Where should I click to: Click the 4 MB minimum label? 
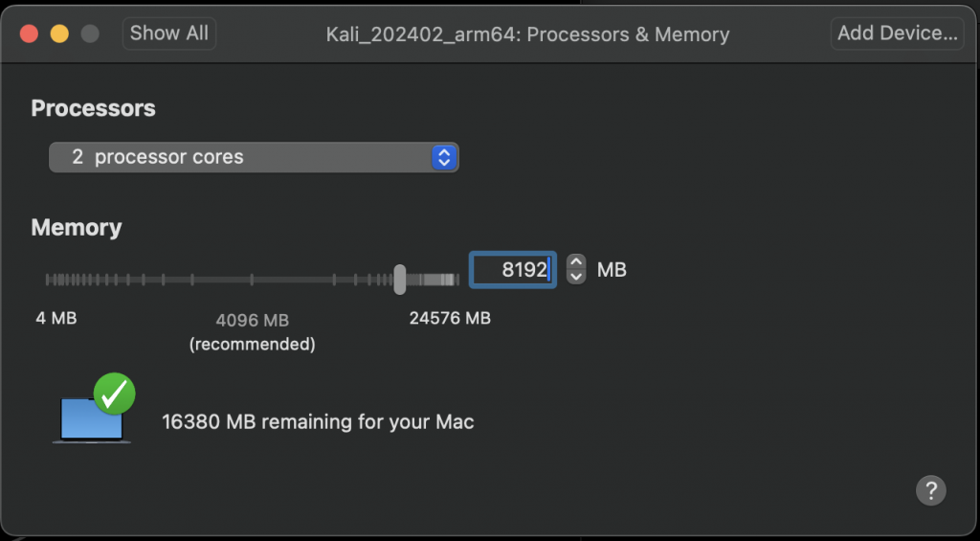[56, 318]
